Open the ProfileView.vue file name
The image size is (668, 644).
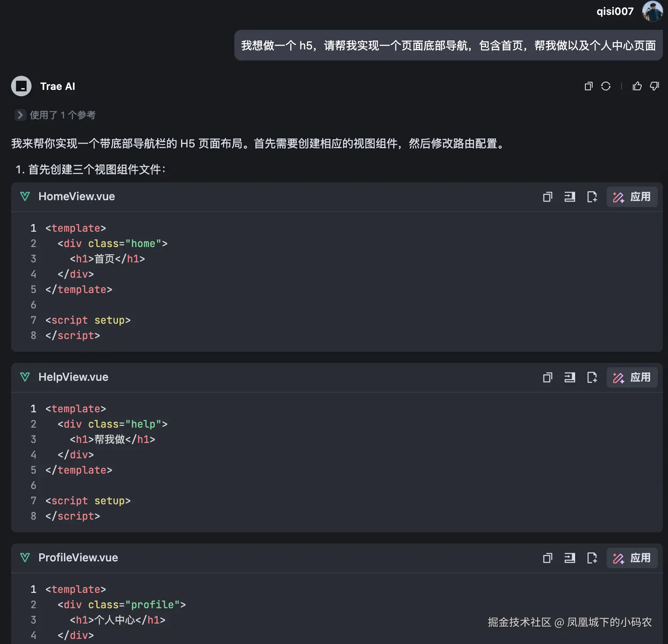tap(78, 558)
